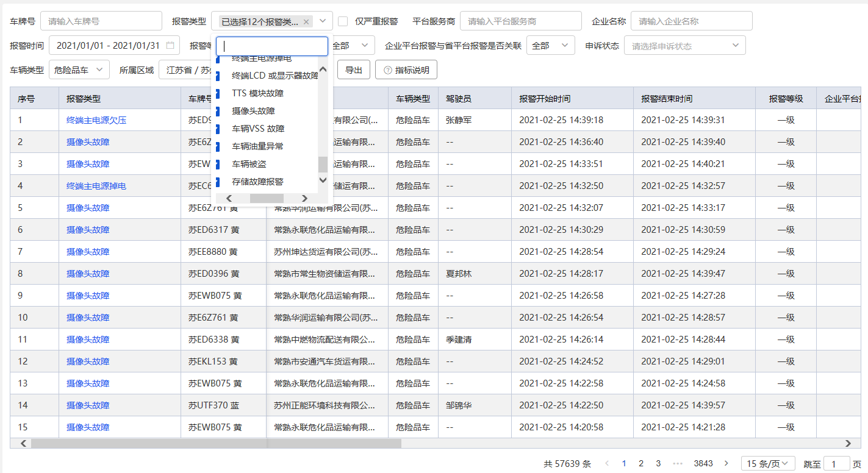This screenshot has width=868, height=473.
Task: Go to previous page with pagination arrow
Action: pos(607,463)
